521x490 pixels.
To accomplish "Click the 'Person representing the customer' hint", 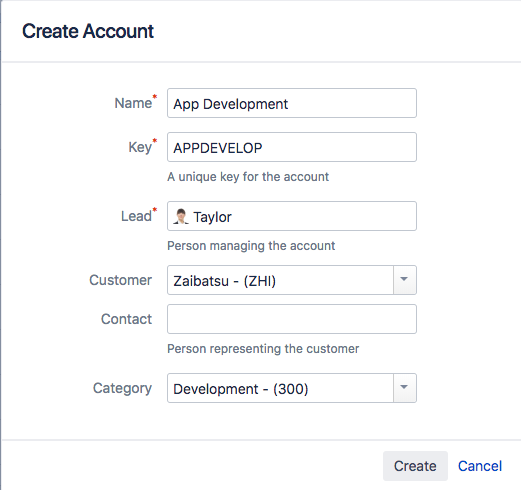I will click(263, 349).
